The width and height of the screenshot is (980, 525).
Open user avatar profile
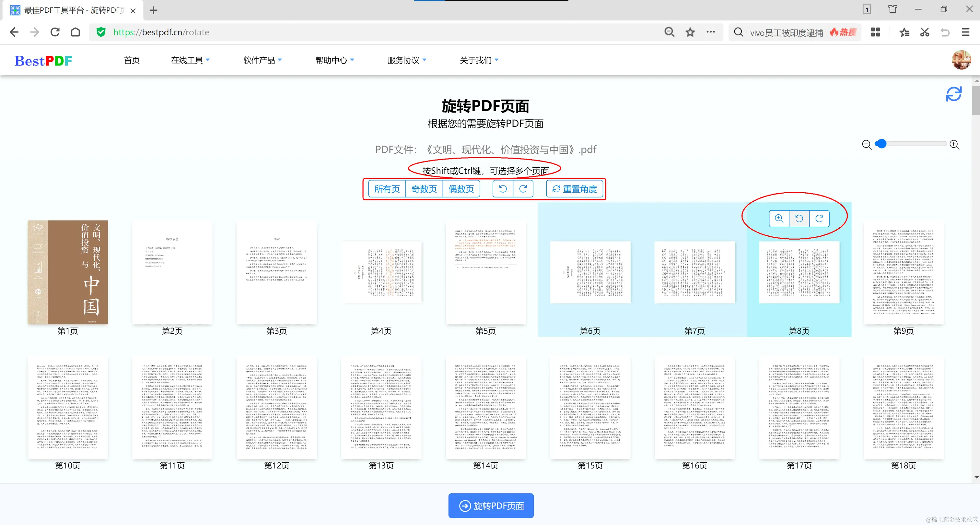point(961,60)
